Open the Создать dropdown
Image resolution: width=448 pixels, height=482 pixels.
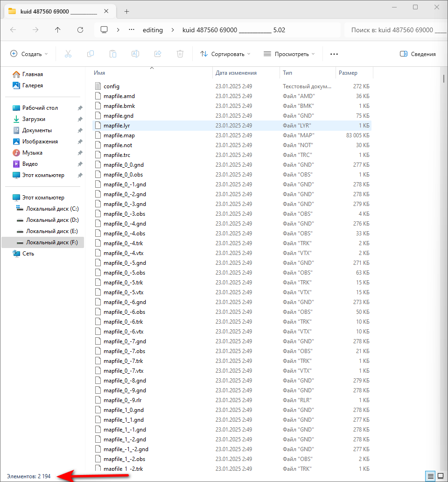tap(29, 54)
